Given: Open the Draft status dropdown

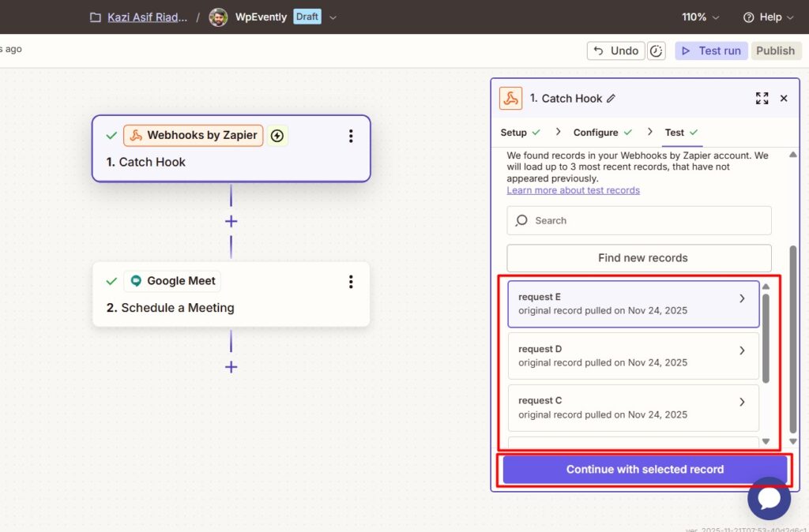Looking at the screenshot, I should pyautogui.click(x=307, y=16).
